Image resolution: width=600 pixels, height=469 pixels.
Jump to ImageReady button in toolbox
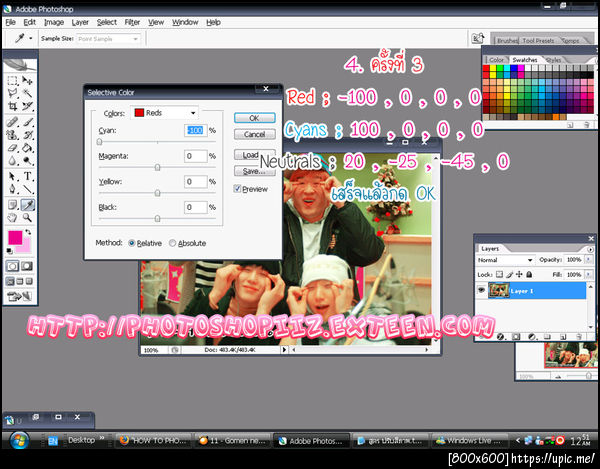click(x=20, y=296)
